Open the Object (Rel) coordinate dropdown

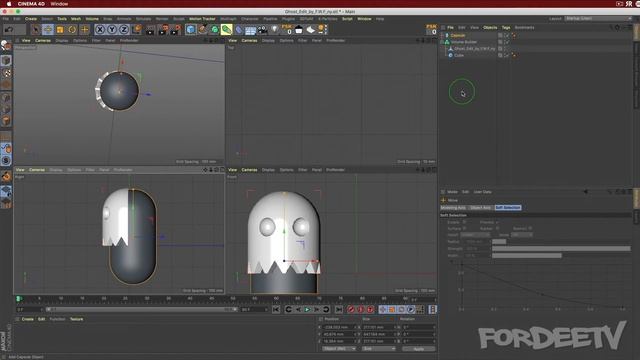click(x=339, y=349)
